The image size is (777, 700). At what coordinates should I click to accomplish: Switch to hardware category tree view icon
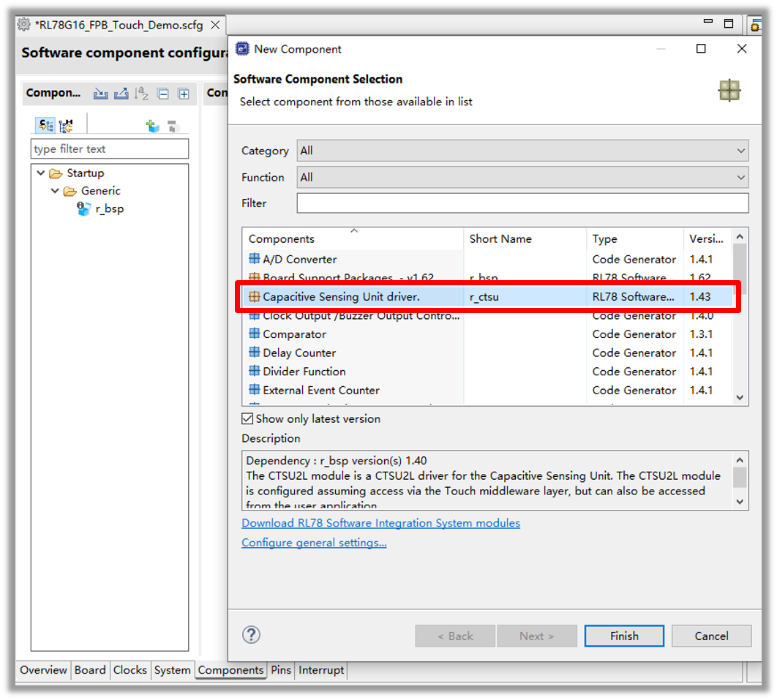(66, 126)
